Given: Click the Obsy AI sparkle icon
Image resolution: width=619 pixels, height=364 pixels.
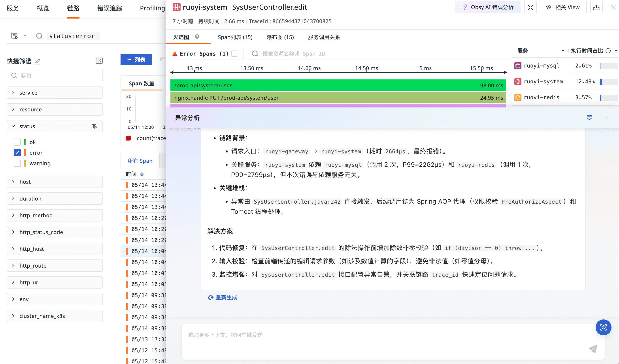Looking at the screenshot, I should pos(465,7).
